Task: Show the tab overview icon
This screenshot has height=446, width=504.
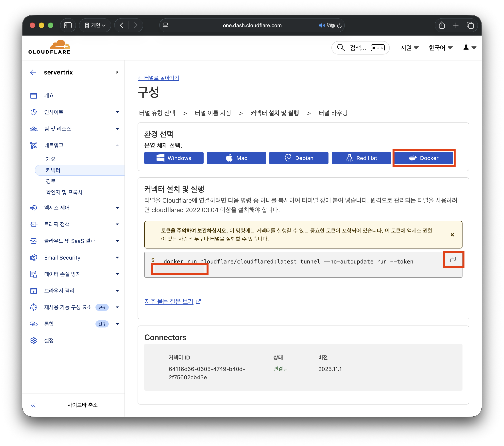Action: [x=470, y=25]
